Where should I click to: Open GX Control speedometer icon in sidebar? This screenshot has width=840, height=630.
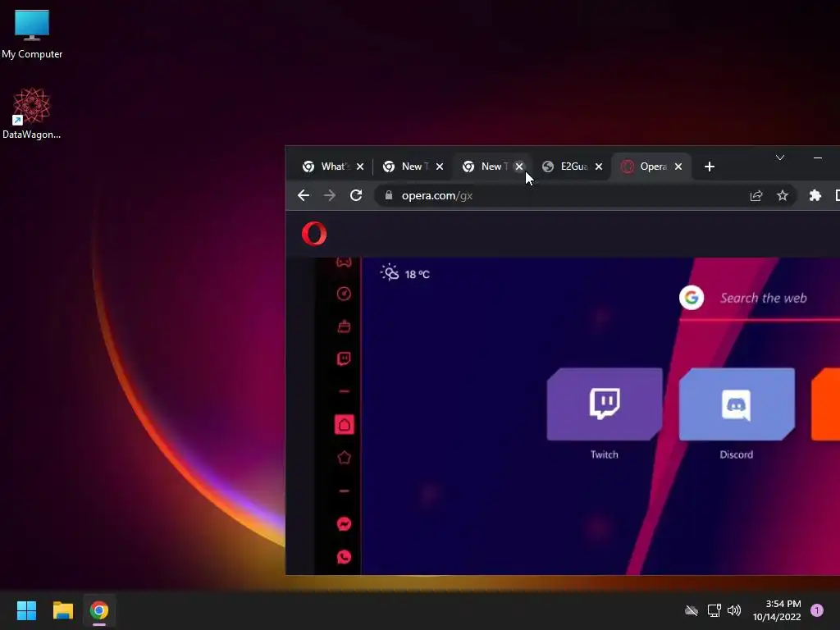(x=344, y=294)
